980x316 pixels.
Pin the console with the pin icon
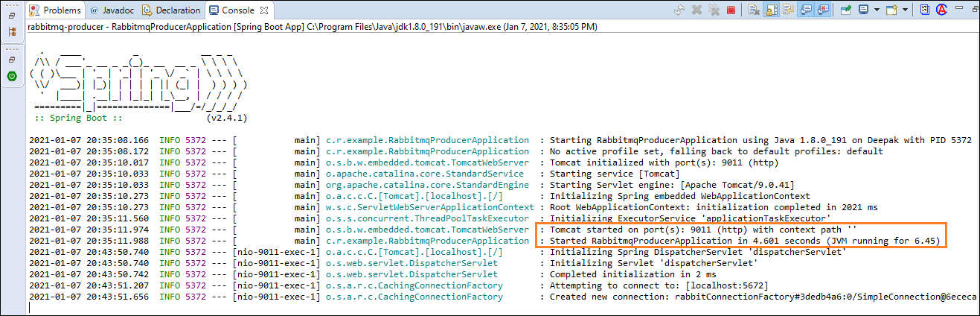845,10
